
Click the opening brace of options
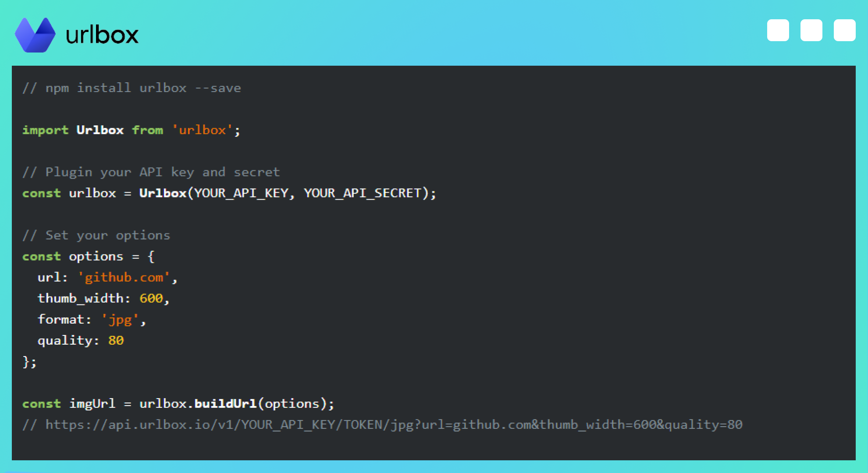click(x=151, y=256)
